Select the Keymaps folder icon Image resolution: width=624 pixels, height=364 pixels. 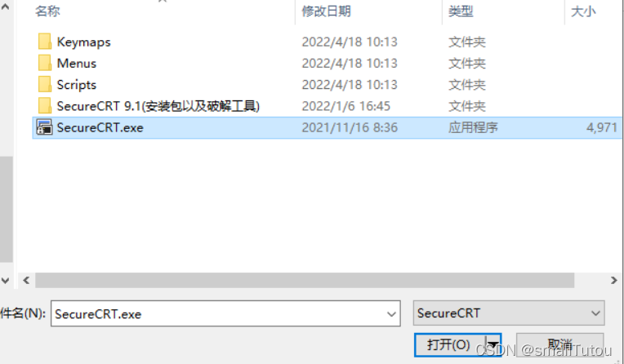pyautogui.click(x=45, y=42)
